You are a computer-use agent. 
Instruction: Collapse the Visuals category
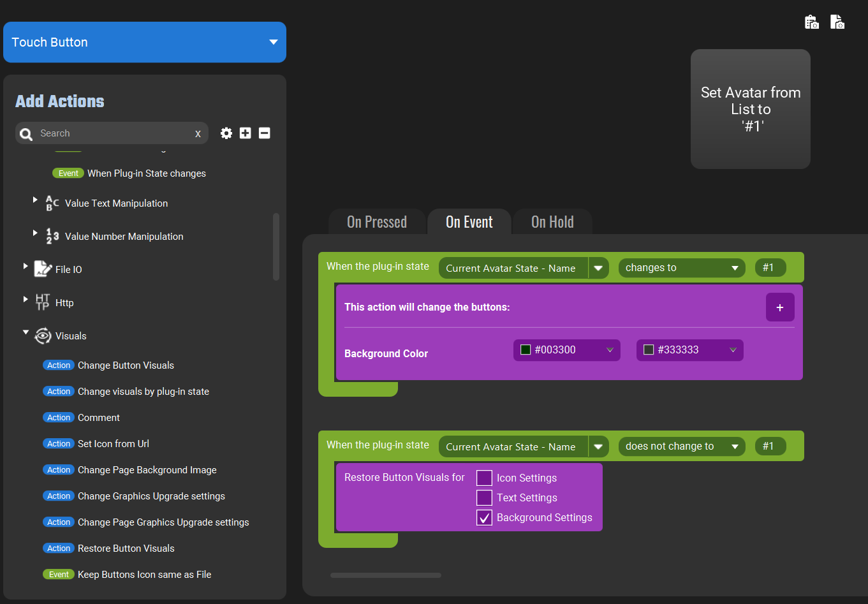coord(26,332)
